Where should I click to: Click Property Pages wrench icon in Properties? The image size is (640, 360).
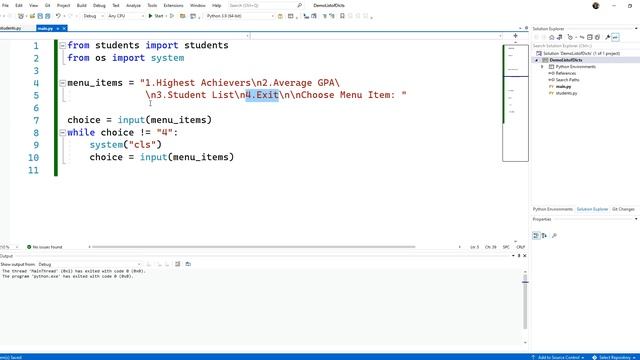(x=554, y=236)
